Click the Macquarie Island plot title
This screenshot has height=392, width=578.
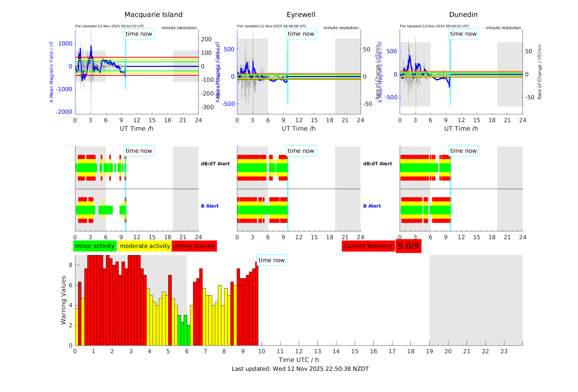click(x=153, y=15)
